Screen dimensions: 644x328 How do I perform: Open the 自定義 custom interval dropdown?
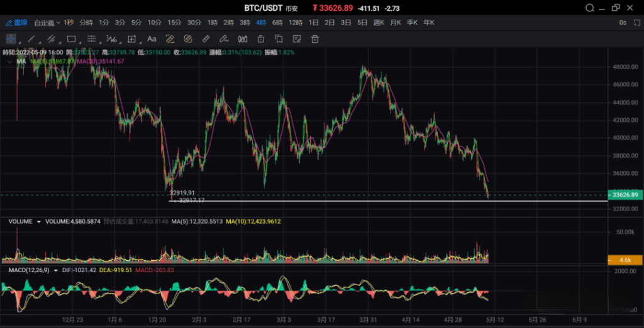pos(47,23)
